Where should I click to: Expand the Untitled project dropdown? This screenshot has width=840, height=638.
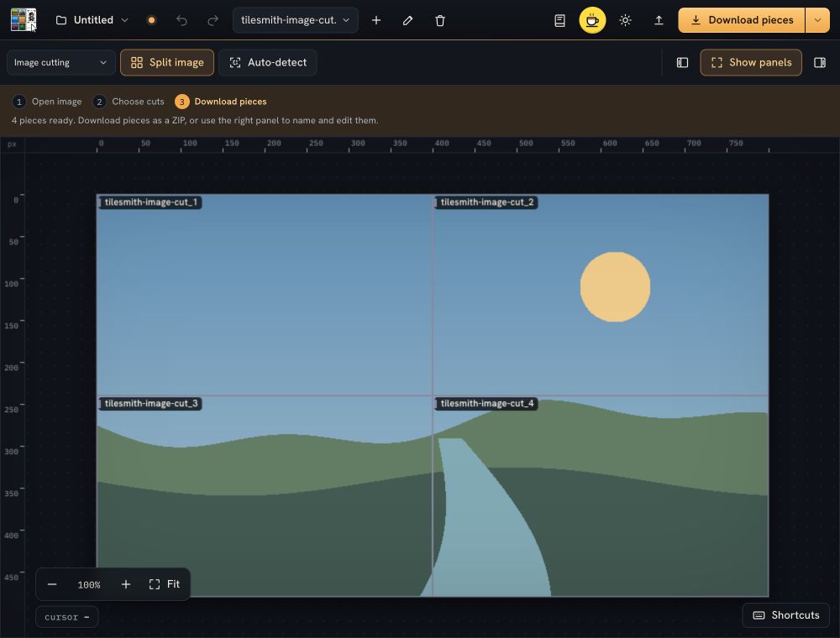pos(92,20)
